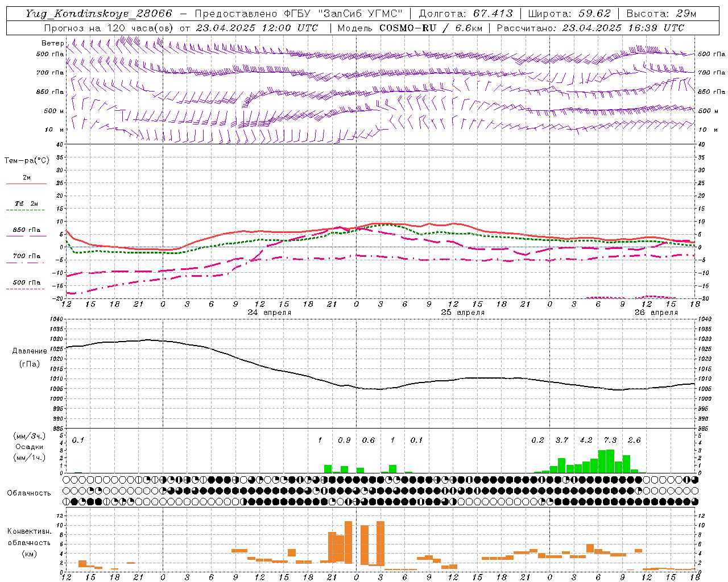Click the longitude value Долгота: 67.413
Screen dimensions: 728x582
click(466, 14)
